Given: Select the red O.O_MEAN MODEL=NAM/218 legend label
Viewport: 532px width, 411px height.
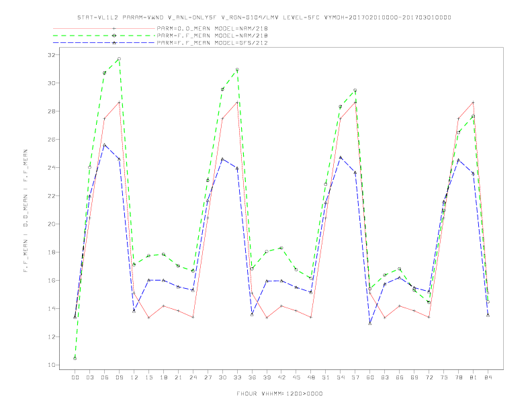Looking at the screenshot, I should pyautogui.click(x=212, y=28).
